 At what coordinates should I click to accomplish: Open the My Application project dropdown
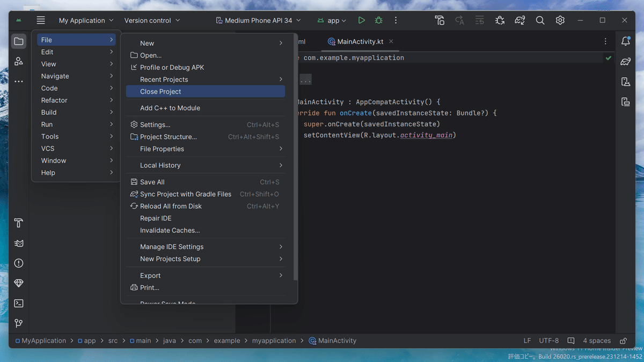coord(86,20)
